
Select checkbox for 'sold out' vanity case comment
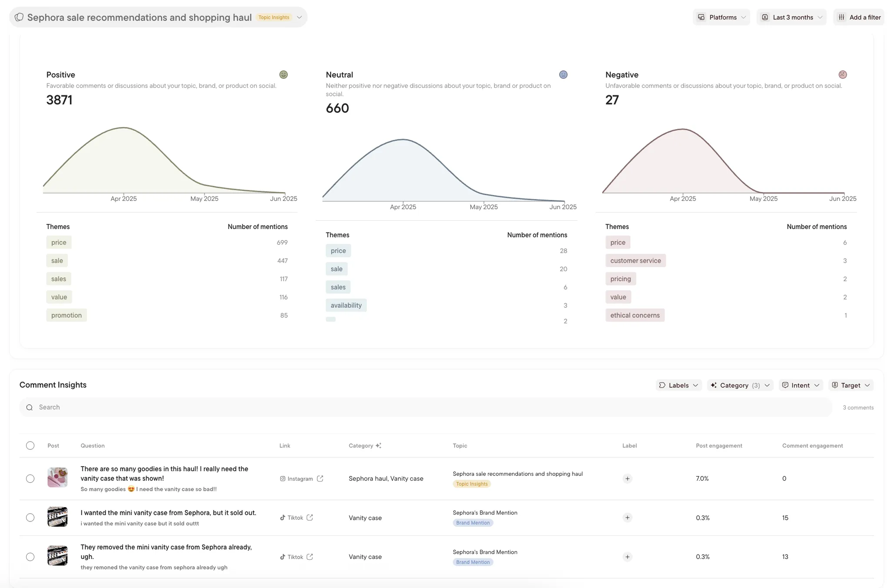30,518
